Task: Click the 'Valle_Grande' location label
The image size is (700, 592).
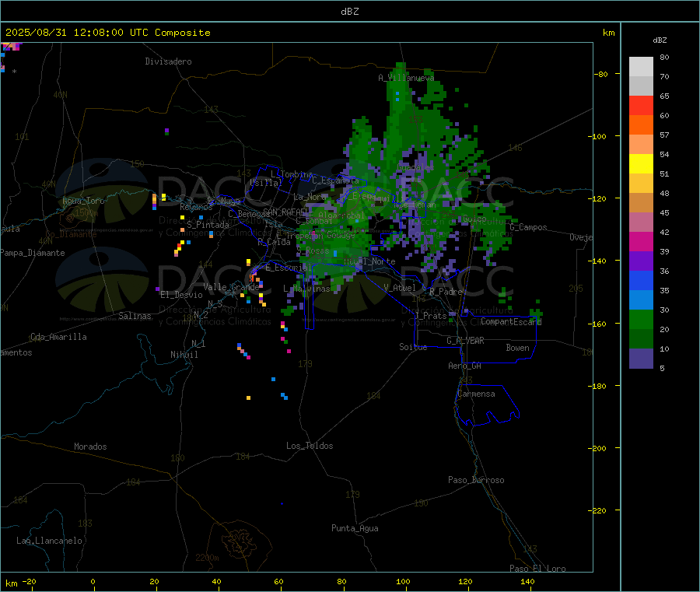Action: (x=231, y=287)
